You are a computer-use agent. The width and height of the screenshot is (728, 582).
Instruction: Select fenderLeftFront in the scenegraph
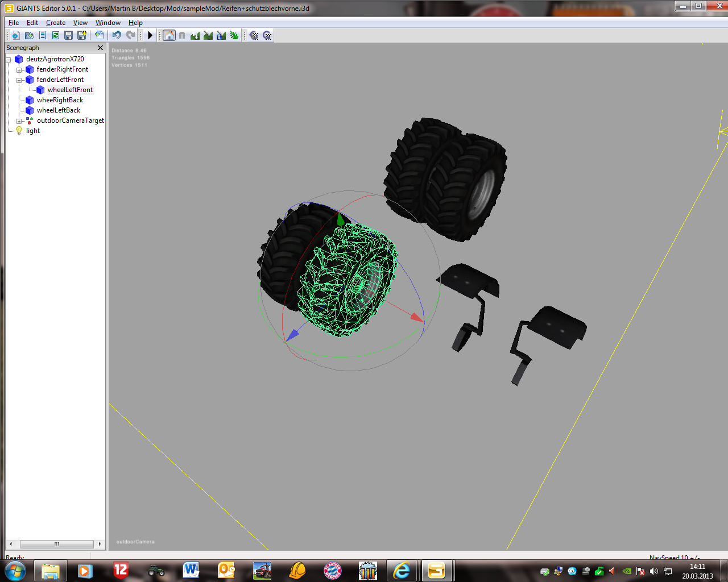click(x=60, y=80)
